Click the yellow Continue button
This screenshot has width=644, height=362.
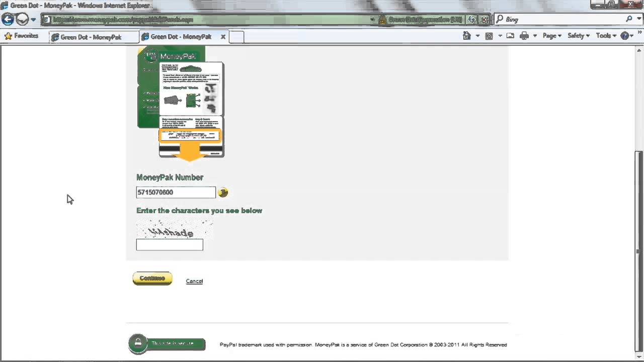click(152, 279)
